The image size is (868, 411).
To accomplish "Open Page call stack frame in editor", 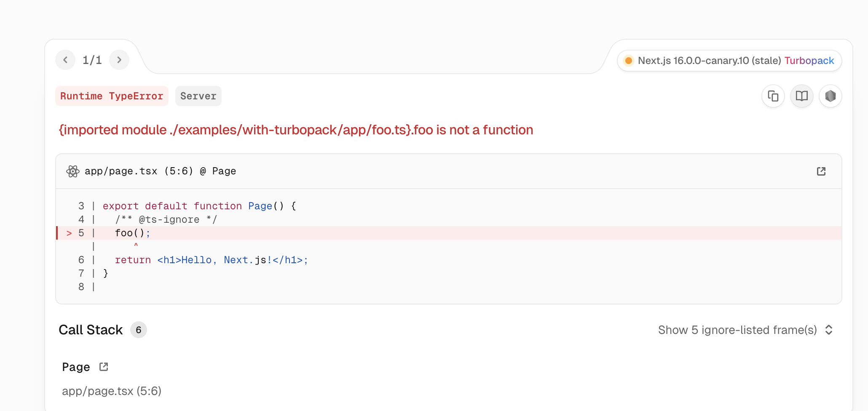I will (x=104, y=367).
